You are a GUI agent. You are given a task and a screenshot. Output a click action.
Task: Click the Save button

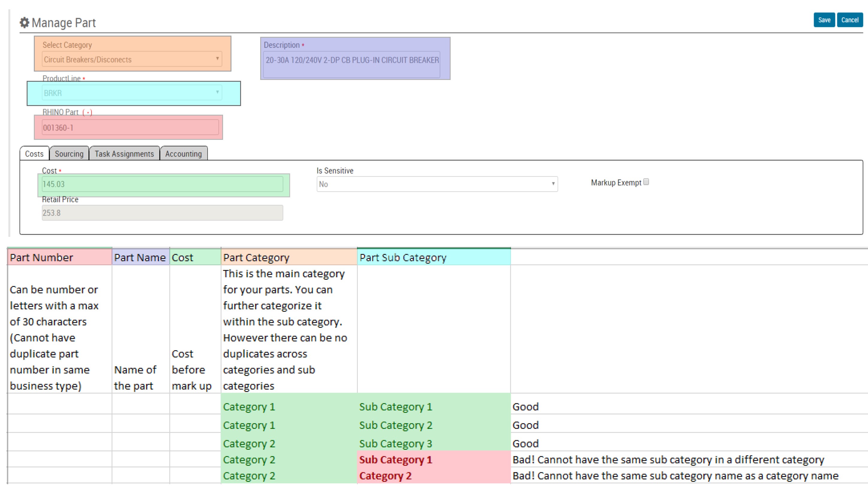tap(824, 20)
